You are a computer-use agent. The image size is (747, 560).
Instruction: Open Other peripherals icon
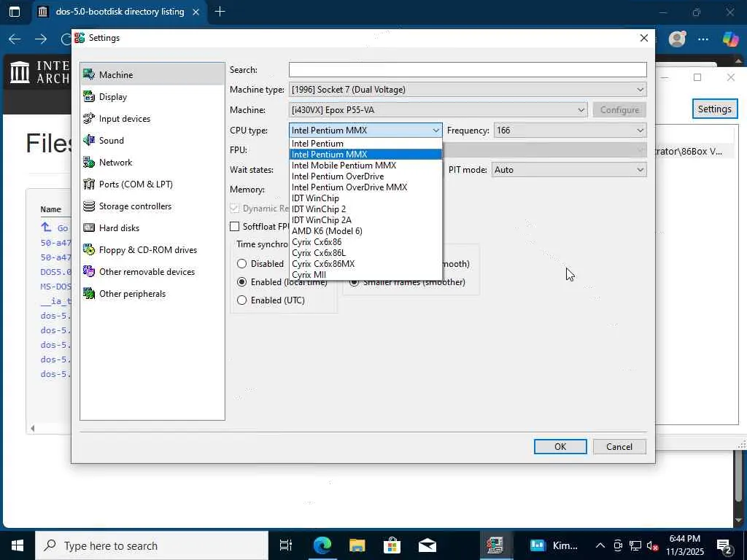click(89, 293)
